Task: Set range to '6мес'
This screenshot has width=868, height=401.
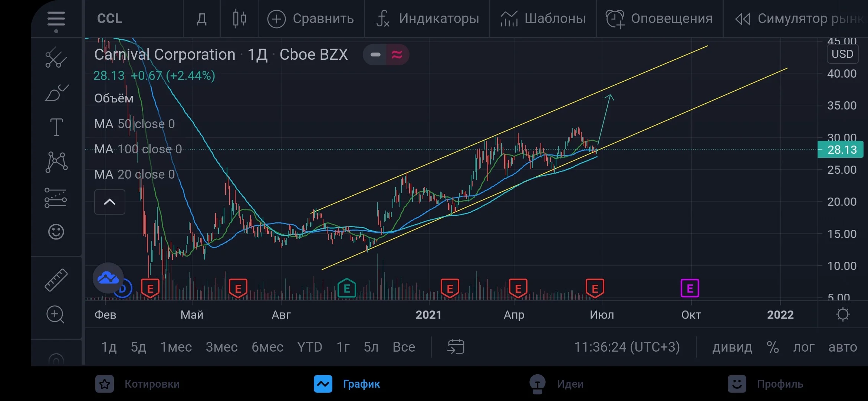Action: [x=267, y=347]
